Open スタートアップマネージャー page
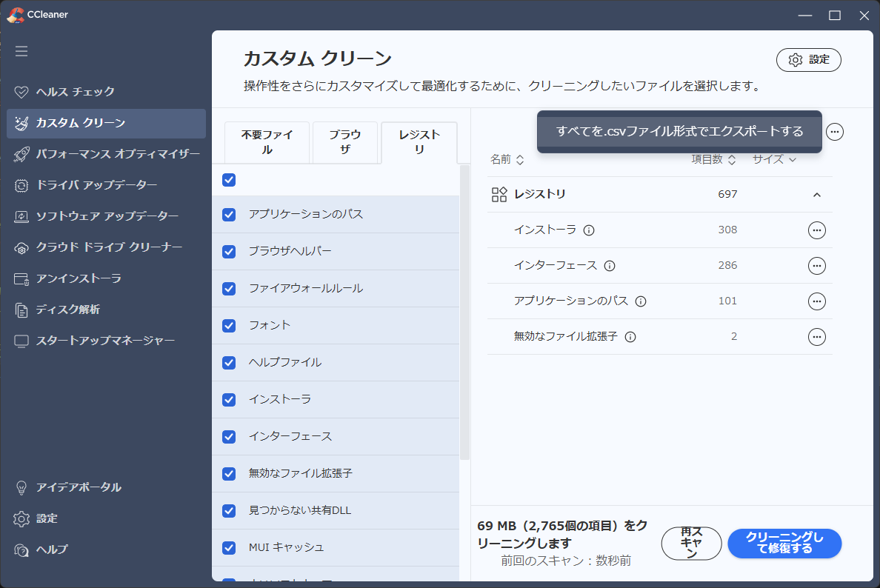Image resolution: width=880 pixels, height=588 pixels. pos(106,341)
